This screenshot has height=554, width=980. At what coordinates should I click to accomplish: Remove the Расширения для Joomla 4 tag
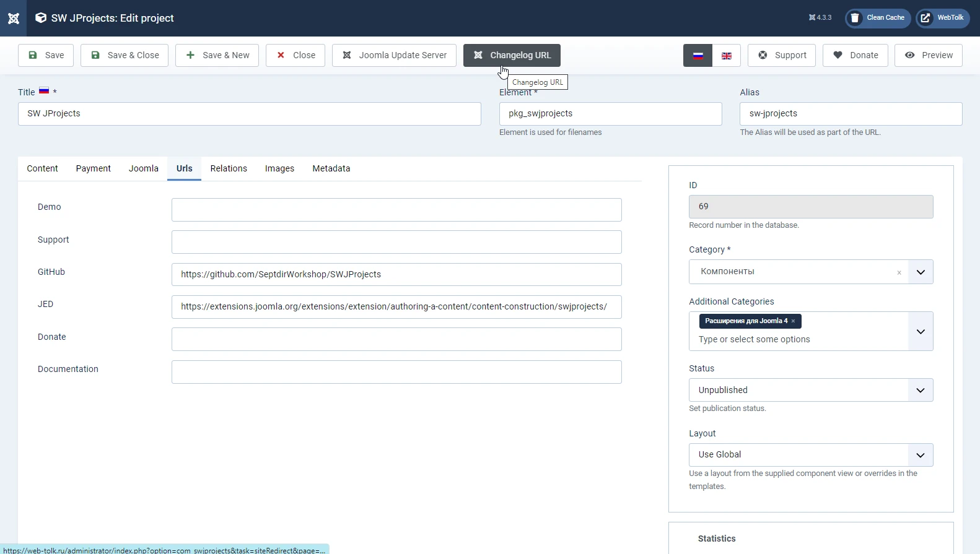coord(793,321)
